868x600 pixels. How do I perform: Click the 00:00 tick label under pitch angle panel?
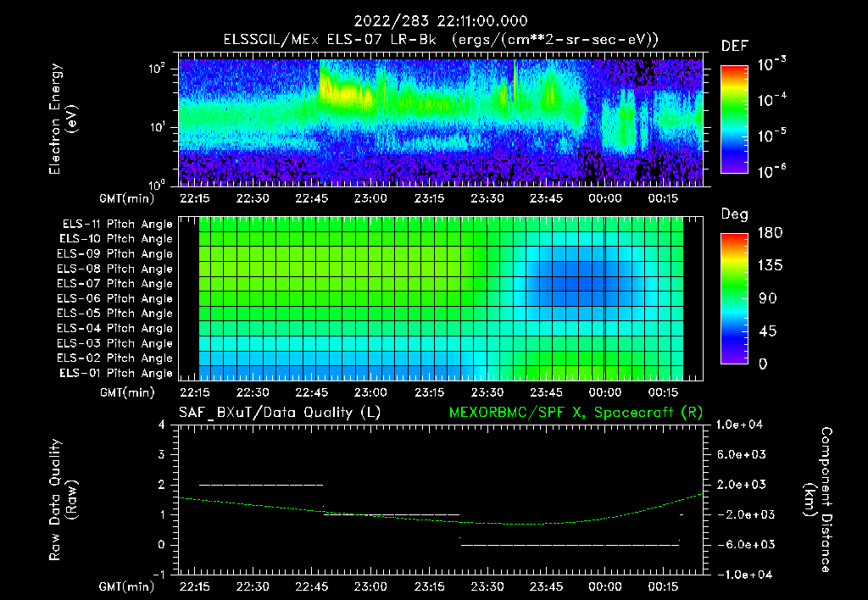pyautogui.click(x=605, y=392)
